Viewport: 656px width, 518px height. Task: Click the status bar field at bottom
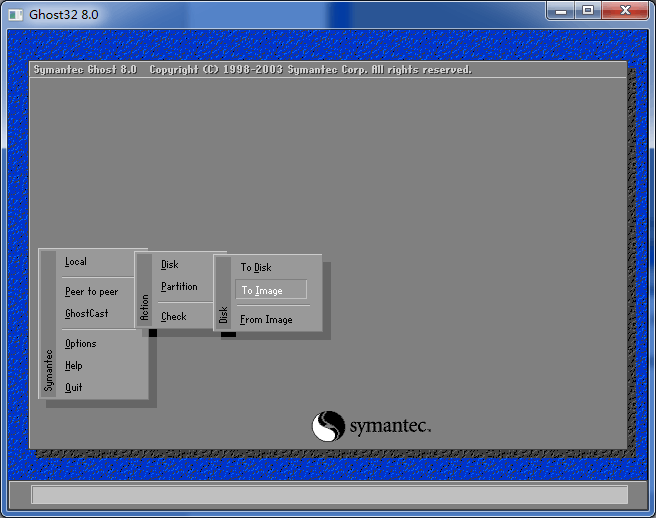[329, 495]
